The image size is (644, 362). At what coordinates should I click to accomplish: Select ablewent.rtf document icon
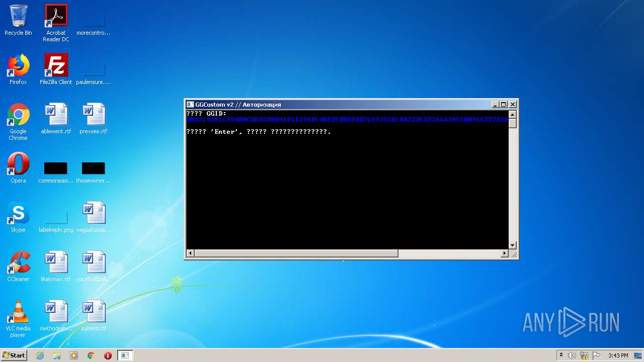(x=56, y=119)
